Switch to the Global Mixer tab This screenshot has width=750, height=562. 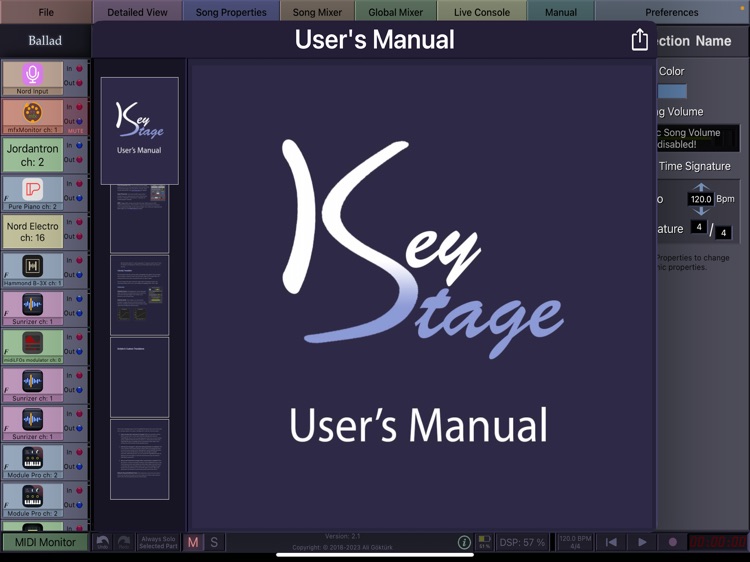396,12
